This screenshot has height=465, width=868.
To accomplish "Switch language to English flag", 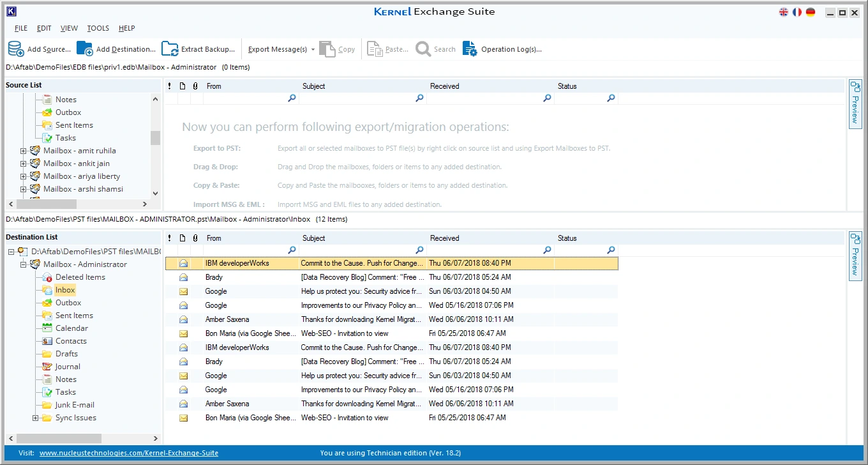I will tap(784, 12).
